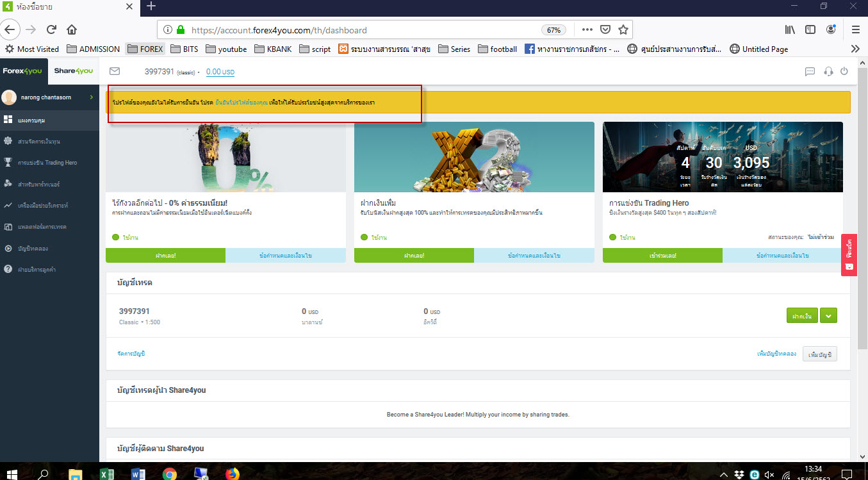Click the Pocket save icon in address bar
Image resolution: width=868 pixels, height=480 pixels.
point(605,29)
